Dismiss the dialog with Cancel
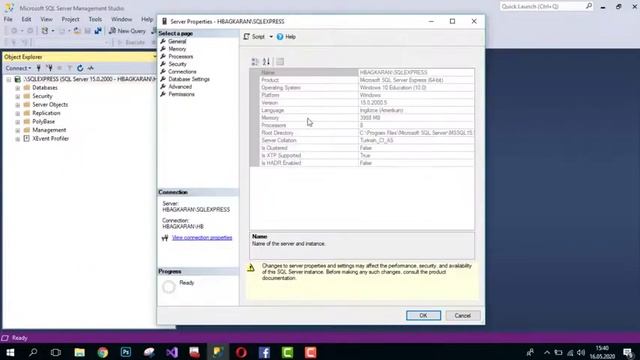 462,316
